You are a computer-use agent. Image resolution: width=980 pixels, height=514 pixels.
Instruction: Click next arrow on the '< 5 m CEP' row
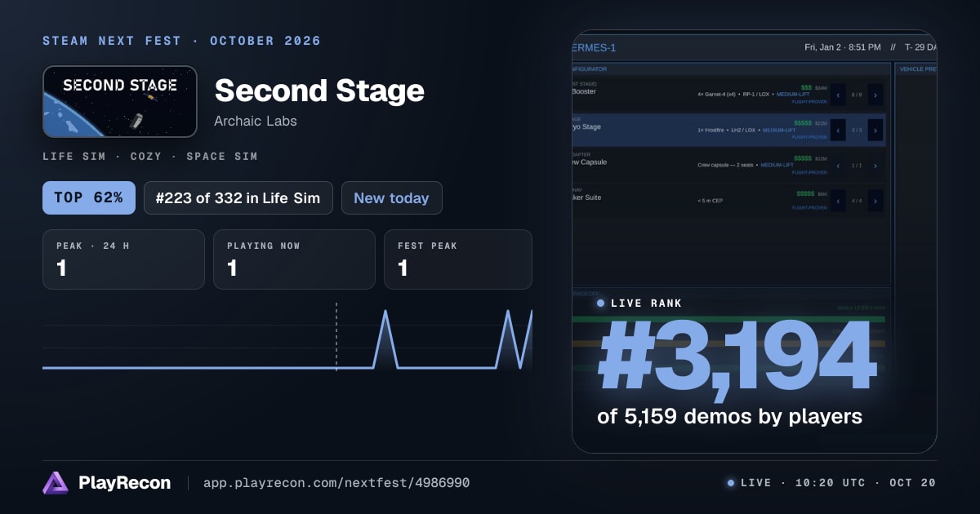875,201
